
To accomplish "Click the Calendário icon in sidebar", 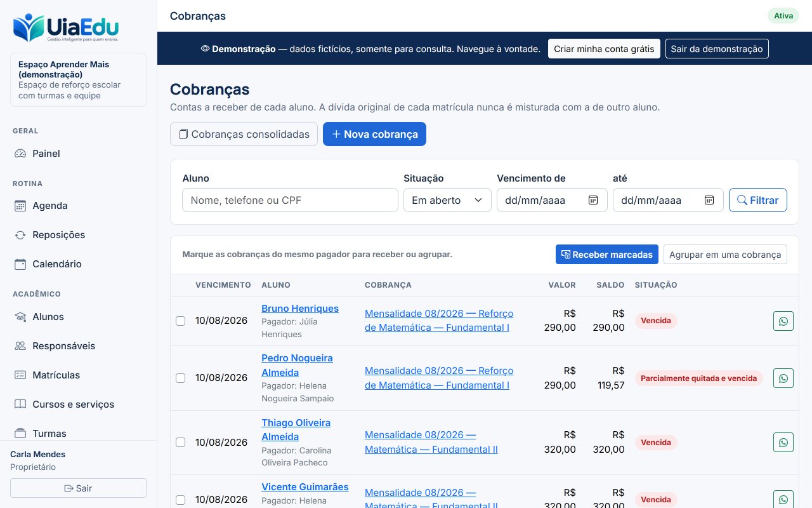I will [20, 264].
